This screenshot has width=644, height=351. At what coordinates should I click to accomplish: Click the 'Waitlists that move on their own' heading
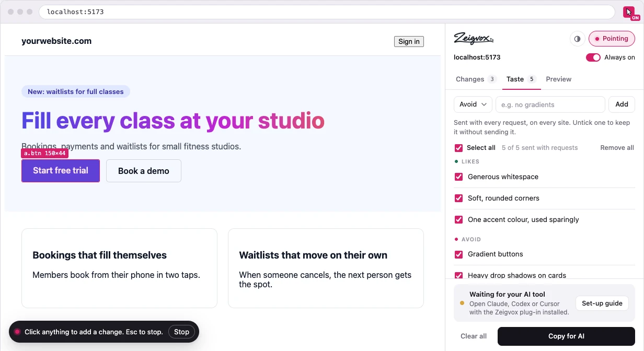pos(313,255)
